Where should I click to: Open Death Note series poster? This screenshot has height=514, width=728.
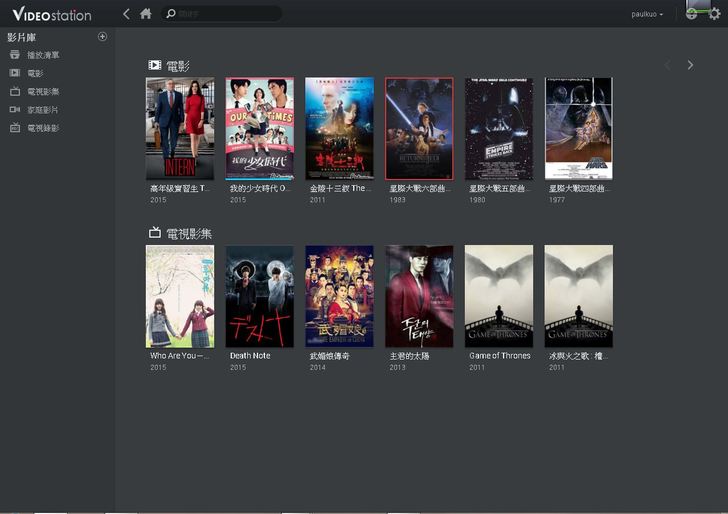tap(260, 296)
